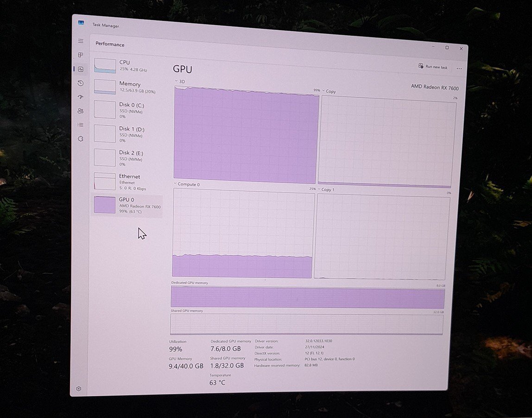Open the Copy graph engine dropdown
532x418 pixels.
click(329, 91)
